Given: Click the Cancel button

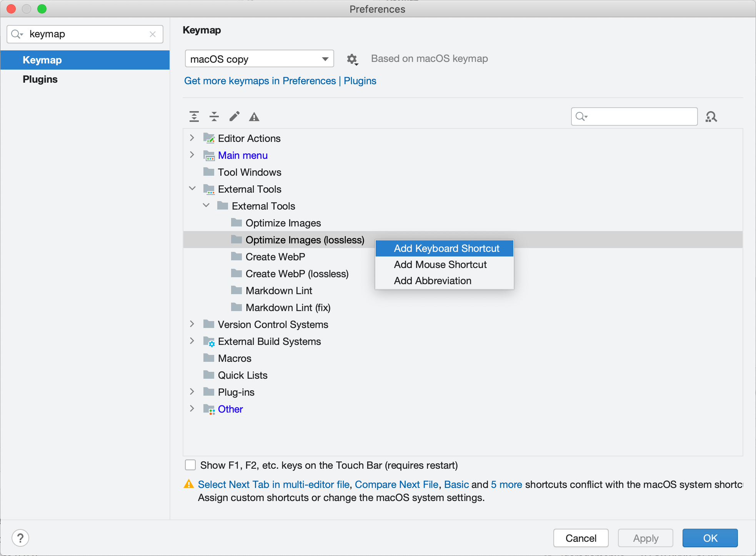Looking at the screenshot, I should click(581, 538).
